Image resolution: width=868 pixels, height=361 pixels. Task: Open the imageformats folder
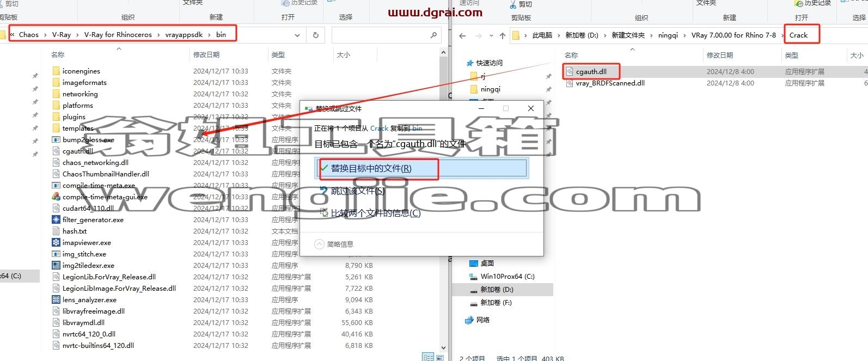coord(84,82)
